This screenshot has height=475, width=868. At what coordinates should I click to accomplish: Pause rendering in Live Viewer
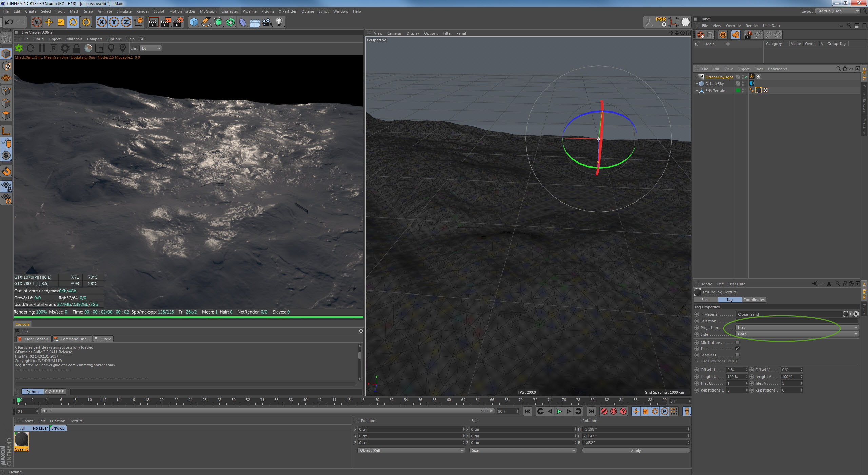pyautogui.click(x=42, y=48)
